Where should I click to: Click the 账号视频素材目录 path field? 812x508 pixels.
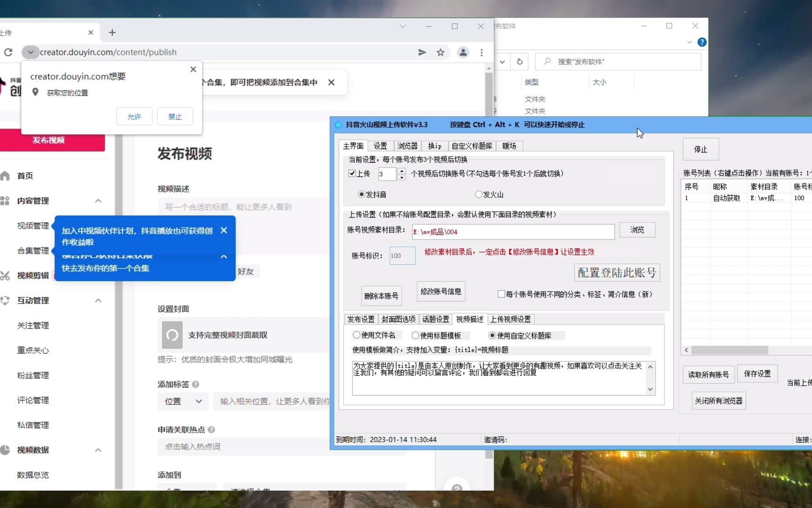[513, 231]
